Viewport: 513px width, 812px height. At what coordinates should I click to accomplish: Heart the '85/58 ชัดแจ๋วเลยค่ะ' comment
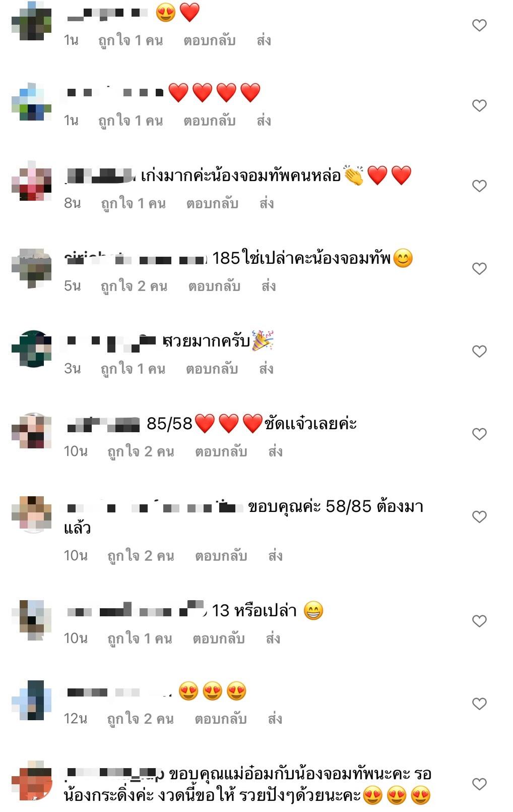[479, 434]
